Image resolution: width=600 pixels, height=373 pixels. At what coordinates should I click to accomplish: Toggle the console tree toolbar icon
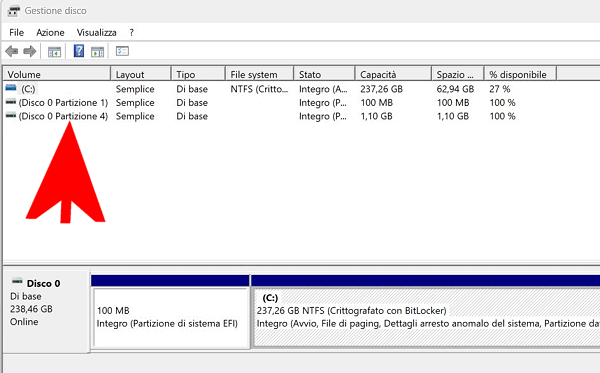tap(54, 51)
